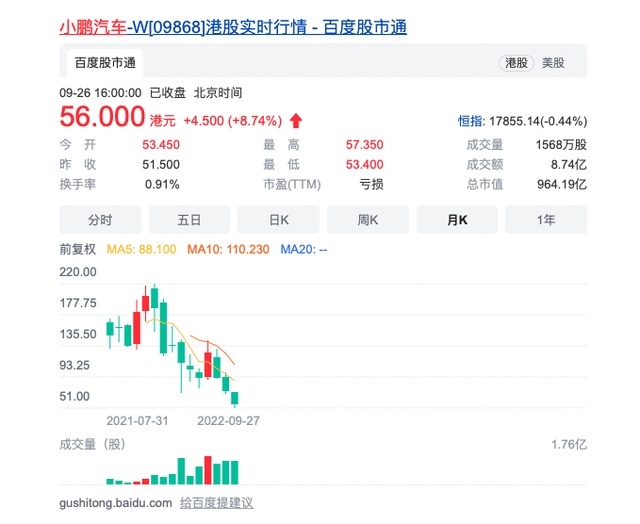Click the price change +4.500 (+8.74%)
This screenshot has height=524, width=640.
click(x=233, y=121)
